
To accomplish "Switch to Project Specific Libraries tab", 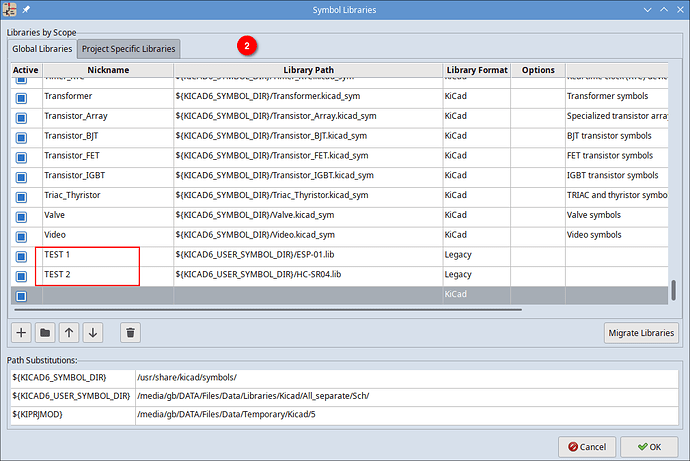I will [128, 49].
